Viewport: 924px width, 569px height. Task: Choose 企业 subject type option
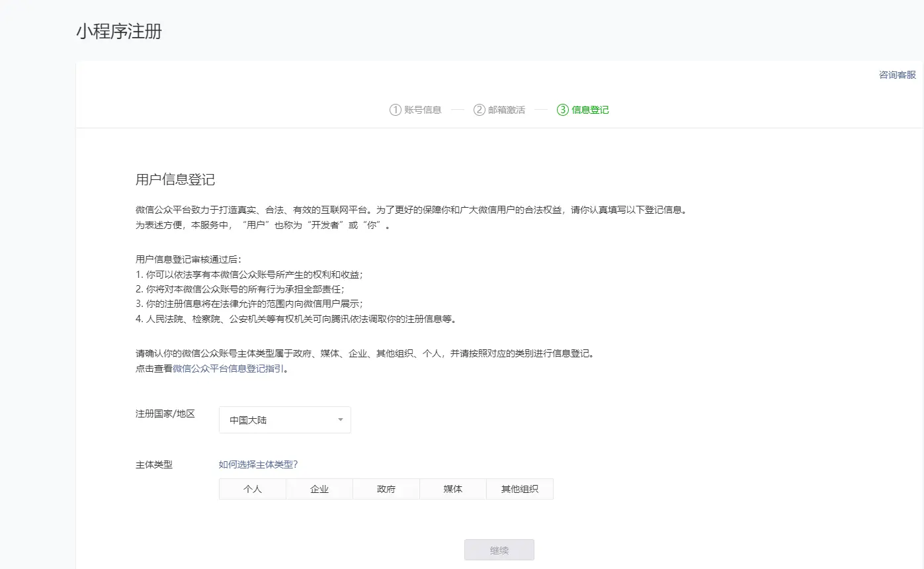point(319,489)
